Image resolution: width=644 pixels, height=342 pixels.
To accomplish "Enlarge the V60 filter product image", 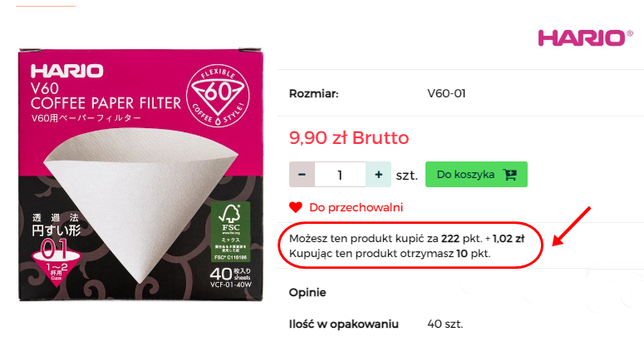I will point(140,175).
